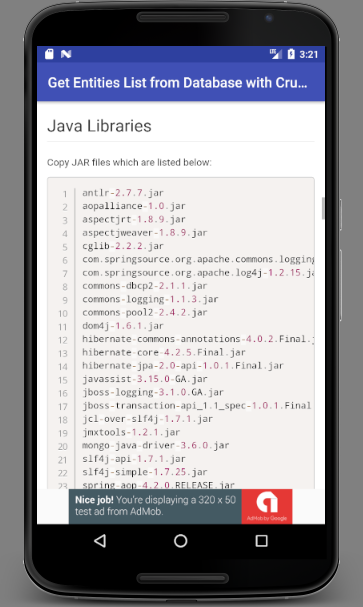This screenshot has width=363, height=607.
Task: Select line dom4j-1.6.1.jar
Action: click(x=123, y=326)
